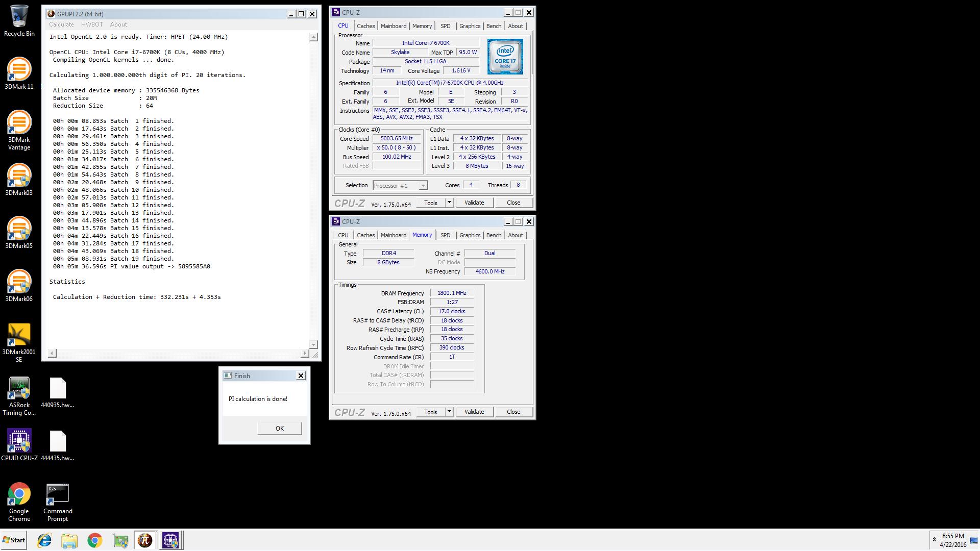Open CPUID CPU-Z desktop shortcut
980x551 pixels.
pyautogui.click(x=19, y=445)
